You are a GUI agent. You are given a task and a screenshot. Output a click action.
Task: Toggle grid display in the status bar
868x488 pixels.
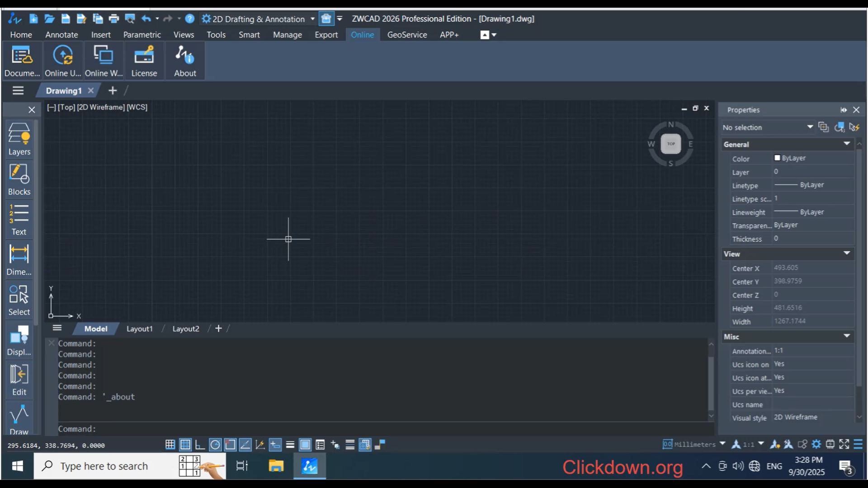coord(185,445)
